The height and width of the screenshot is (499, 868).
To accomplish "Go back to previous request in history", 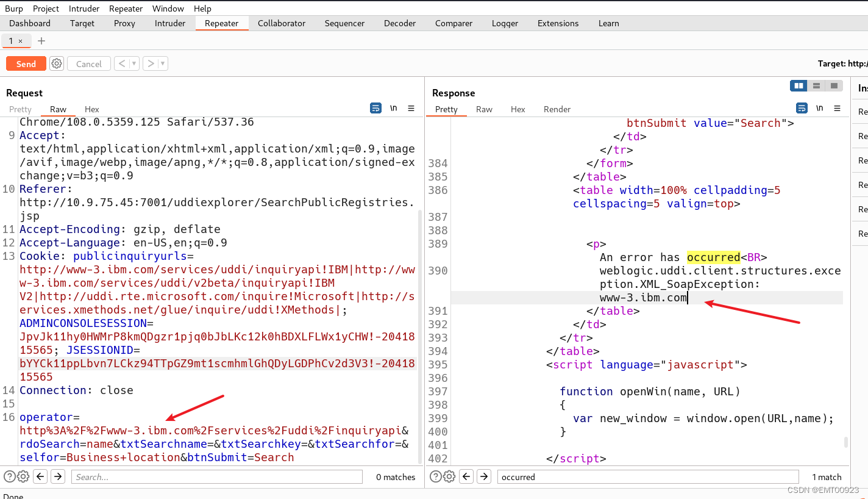I will coord(121,63).
